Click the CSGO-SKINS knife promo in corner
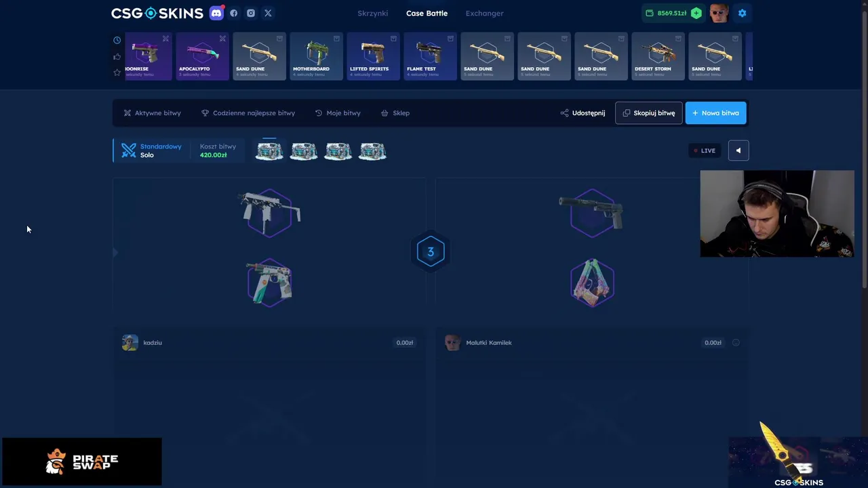This screenshot has width=868, height=488. (798, 454)
